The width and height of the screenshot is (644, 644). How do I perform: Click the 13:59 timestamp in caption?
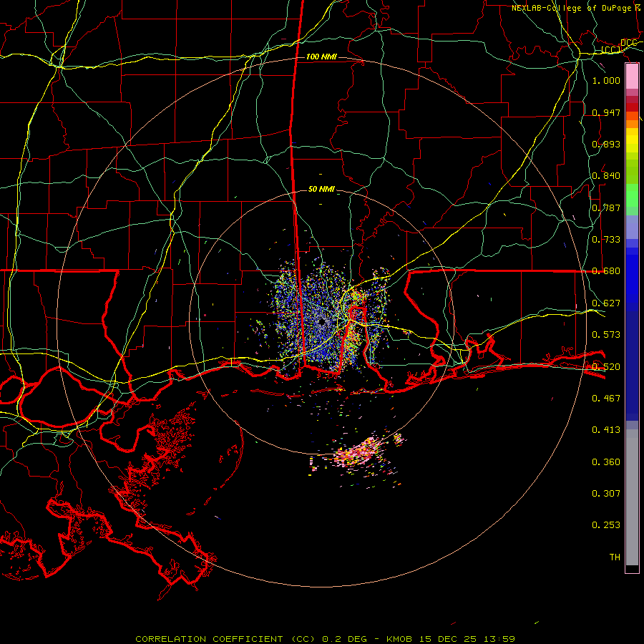coord(499,639)
